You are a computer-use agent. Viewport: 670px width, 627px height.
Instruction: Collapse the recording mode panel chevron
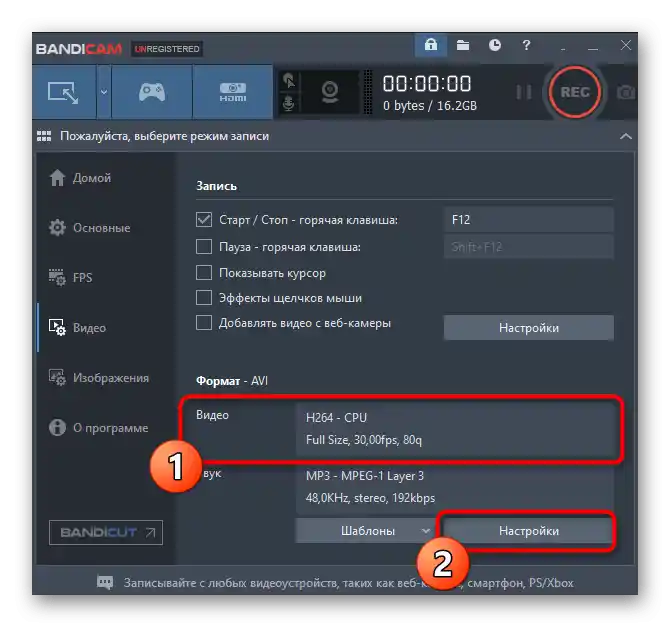(x=626, y=136)
